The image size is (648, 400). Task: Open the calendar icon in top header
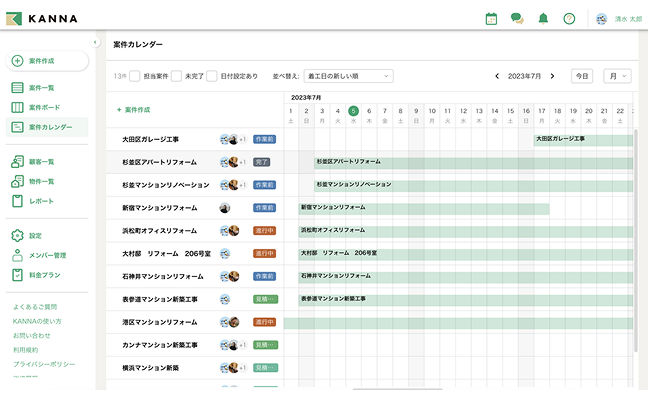point(491,19)
